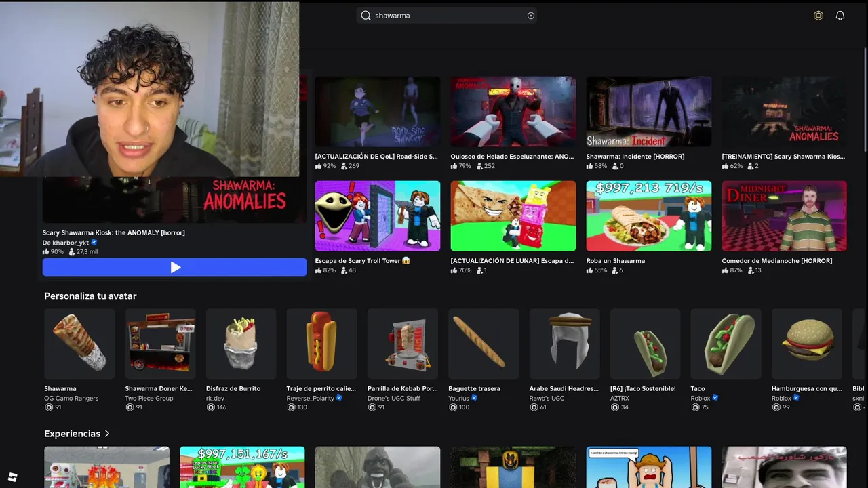868x488 pixels.
Task: Select the Hamburguesa con queso item
Action: pos(807,344)
